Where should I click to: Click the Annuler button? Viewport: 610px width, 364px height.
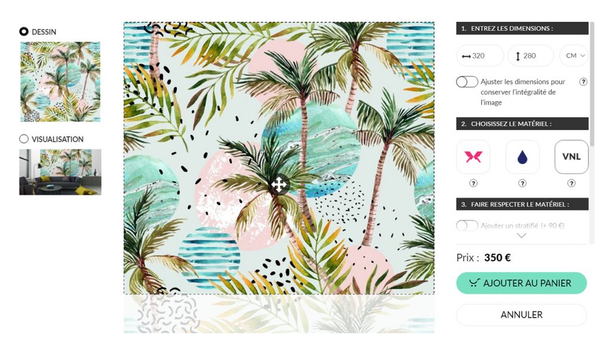[521, 315]
